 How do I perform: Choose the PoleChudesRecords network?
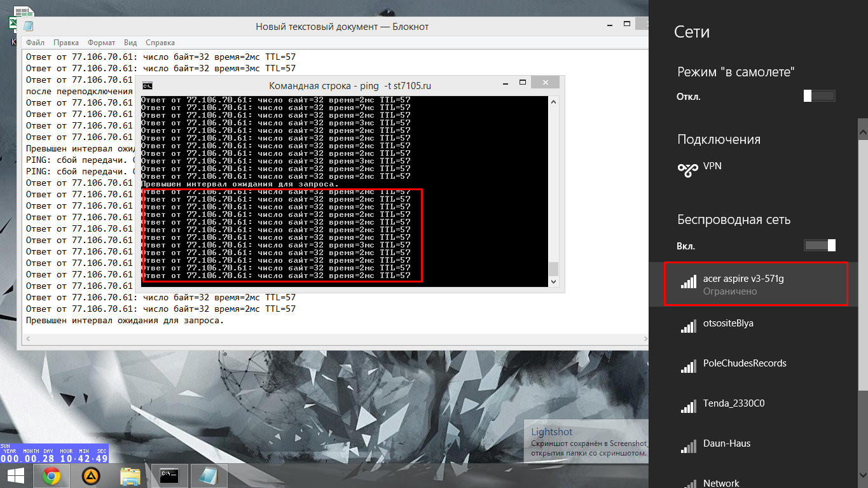[x=744, y=363]
